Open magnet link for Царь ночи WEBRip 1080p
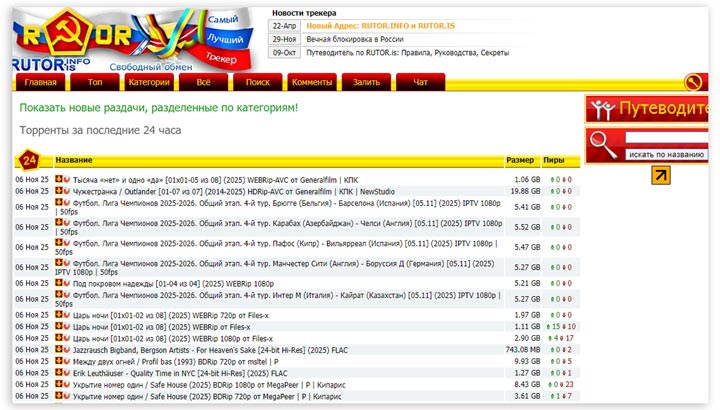This screenshot has height=410, width=720. tap(67, 338)
